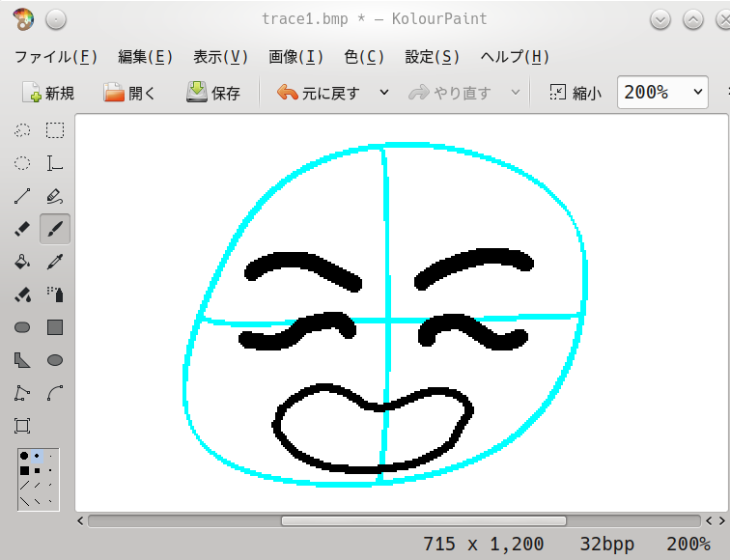Expand the undo (元に戻す) history dropdown arrow
This screenshot has height=560, width=730.
(384, 92)
